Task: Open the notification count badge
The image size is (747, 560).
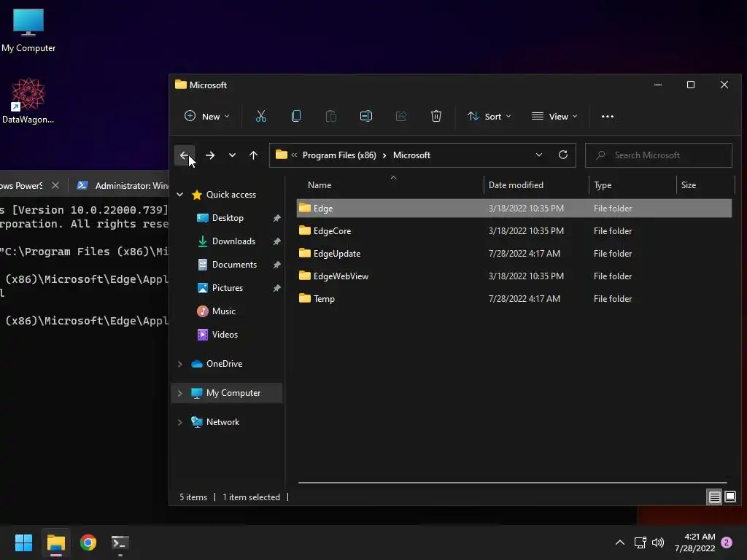Action: tap(727, 542)
